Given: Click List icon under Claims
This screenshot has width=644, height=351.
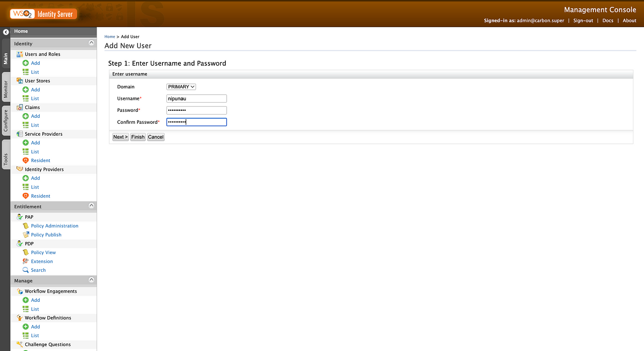Looking at the screenshot, I should pos(26,125).
